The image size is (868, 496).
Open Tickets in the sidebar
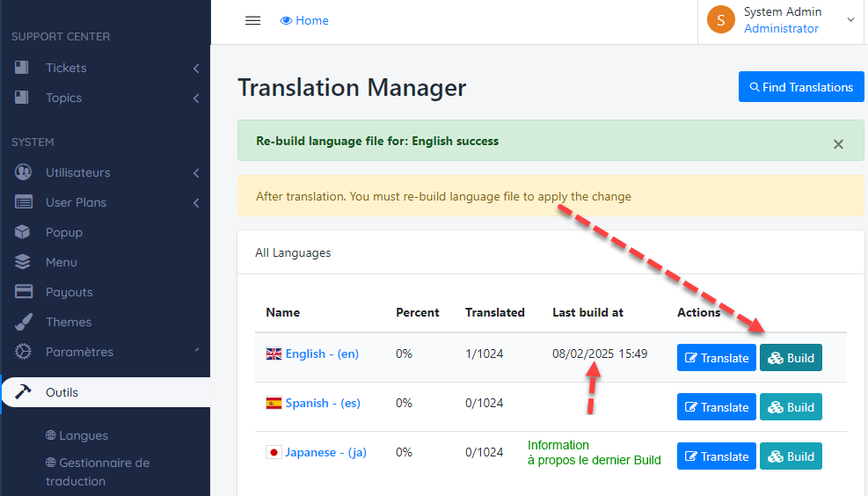(66, 68)
